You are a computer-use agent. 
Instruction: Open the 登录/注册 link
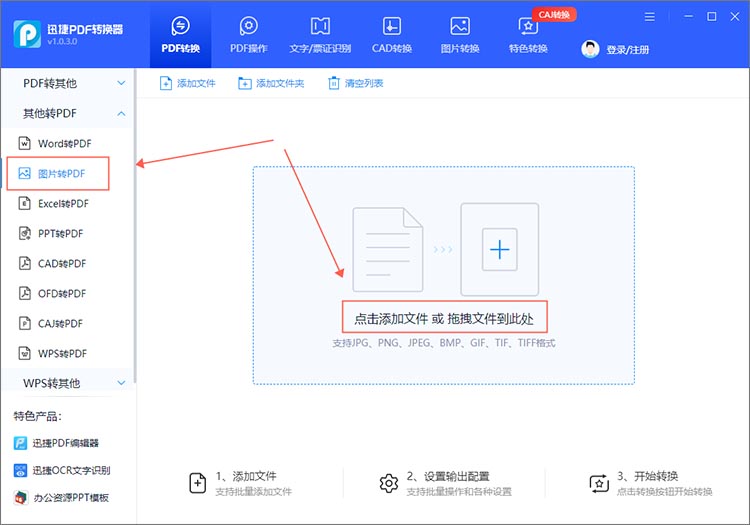tap(628, 49)
